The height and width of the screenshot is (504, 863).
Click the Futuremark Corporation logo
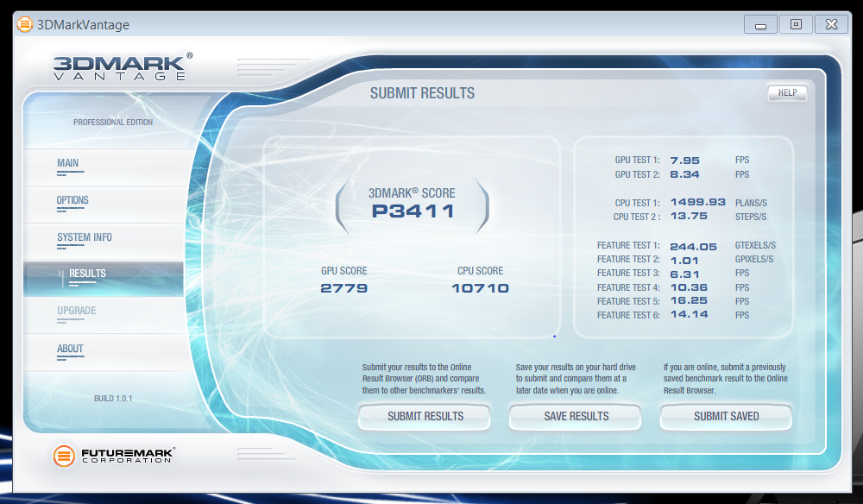tap(115, 456)
